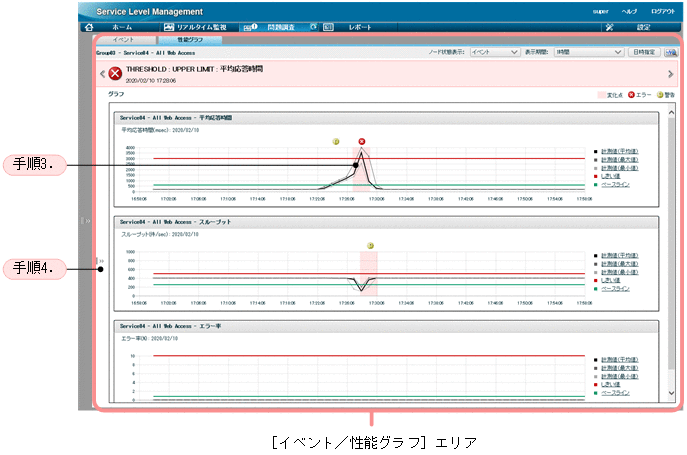Click 計測値(平均値) legend link in スループット graph

click(620, 255)
